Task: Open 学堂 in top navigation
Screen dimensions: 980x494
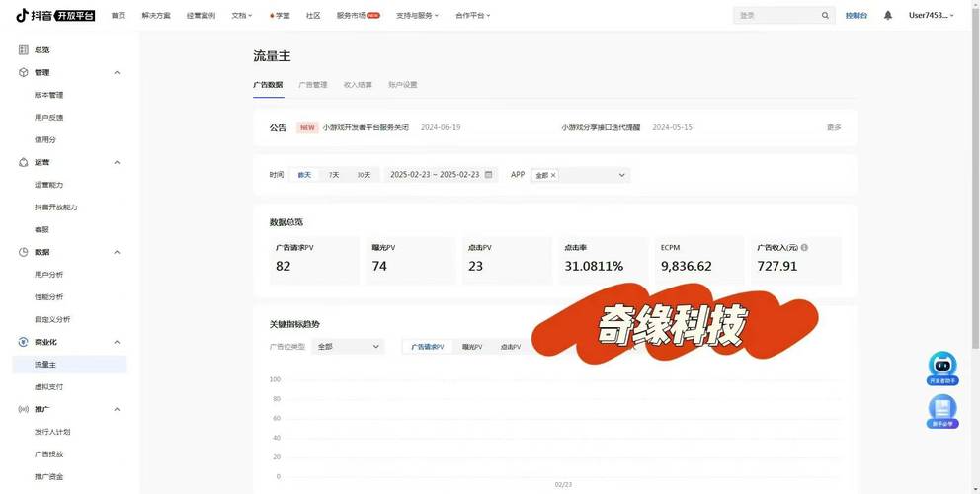Action: click(x=280, y=16)
